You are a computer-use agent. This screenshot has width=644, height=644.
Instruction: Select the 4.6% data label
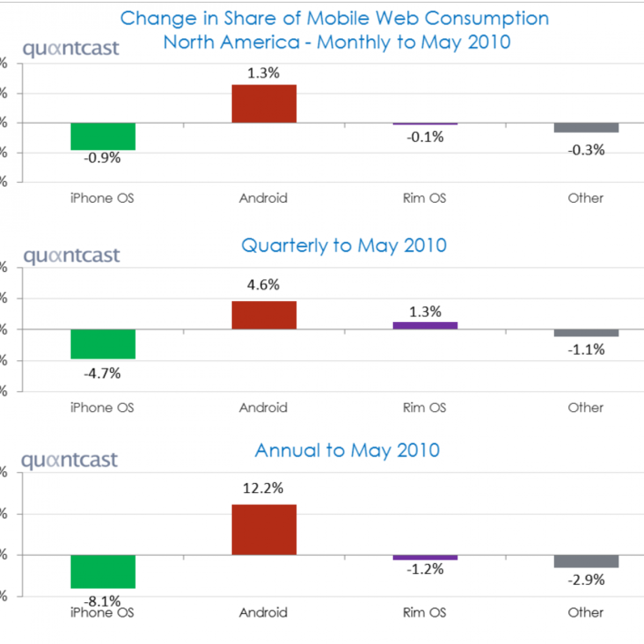click(x=263, y=284)
